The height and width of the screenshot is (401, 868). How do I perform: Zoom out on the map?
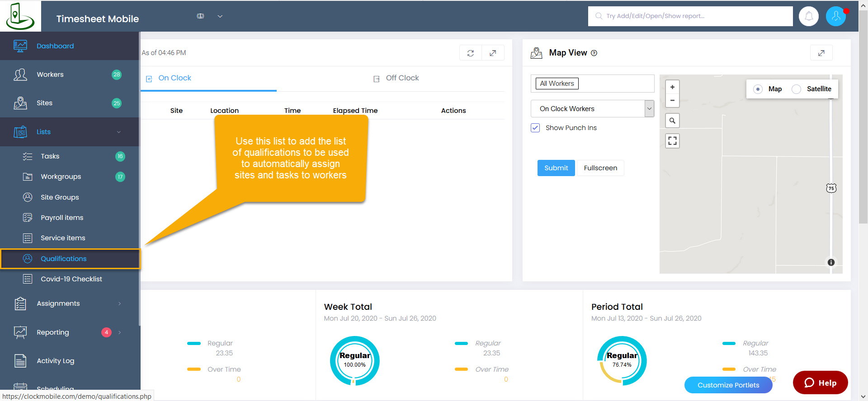[672, 100]
